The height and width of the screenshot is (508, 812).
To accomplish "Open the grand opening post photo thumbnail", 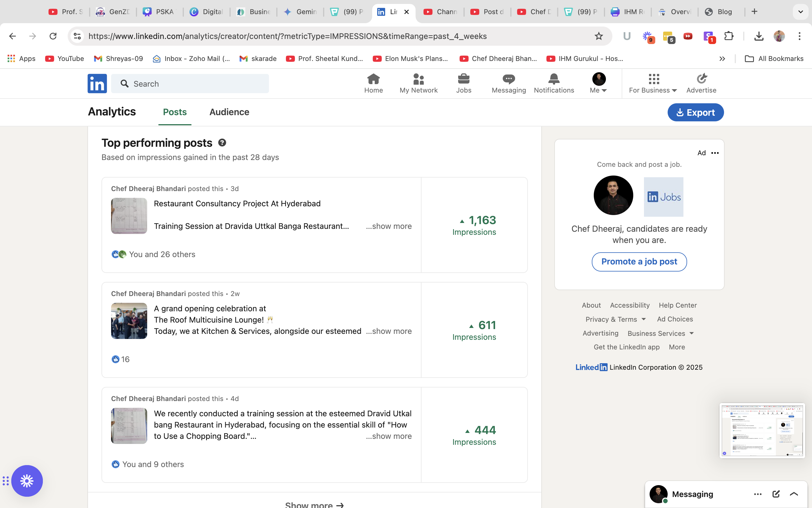I will (129, 321).
